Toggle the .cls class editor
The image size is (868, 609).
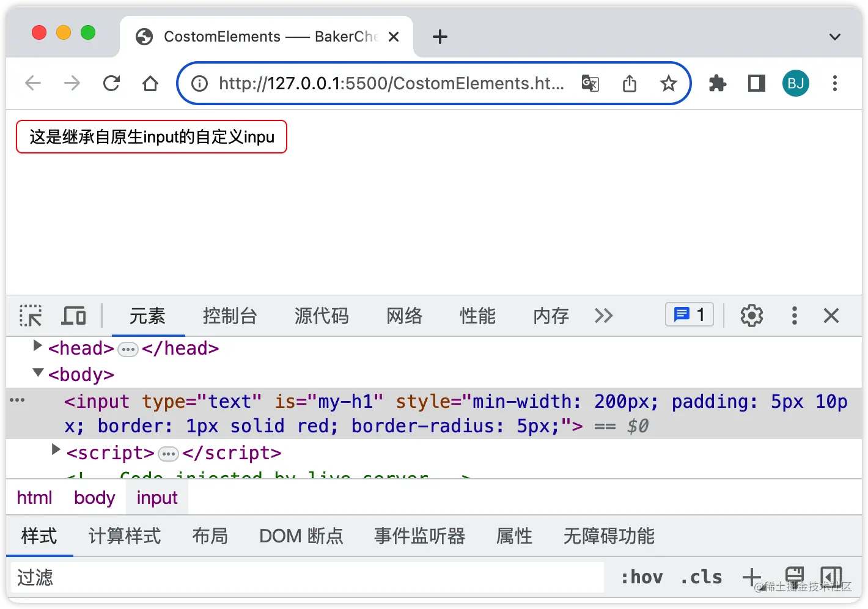(702, 577)
